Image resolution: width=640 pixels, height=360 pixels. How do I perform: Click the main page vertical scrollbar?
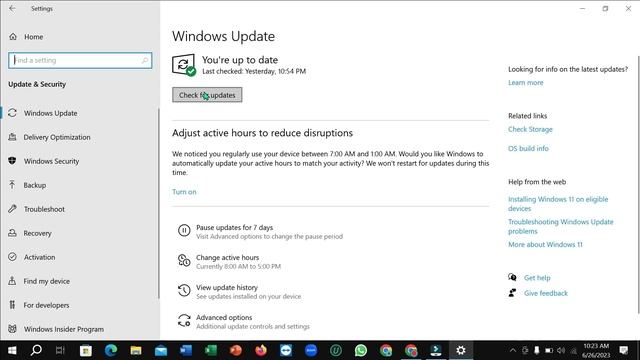coord(638,184)
